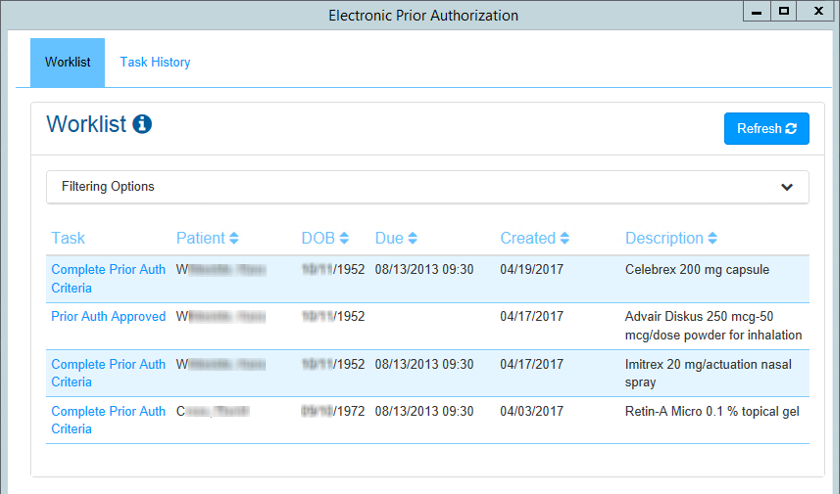
Task: Click the 1972 date of birth cell
Action: click(333, 411)
